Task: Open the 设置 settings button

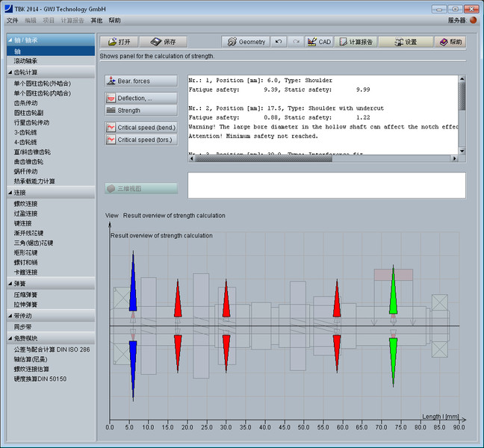Action: pyautogui.click(x=406, y=42)
